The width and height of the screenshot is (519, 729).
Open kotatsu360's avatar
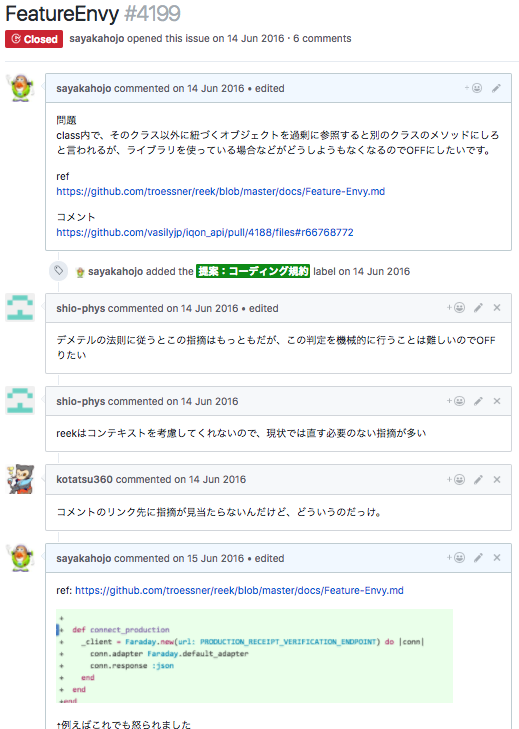(20, 479)
